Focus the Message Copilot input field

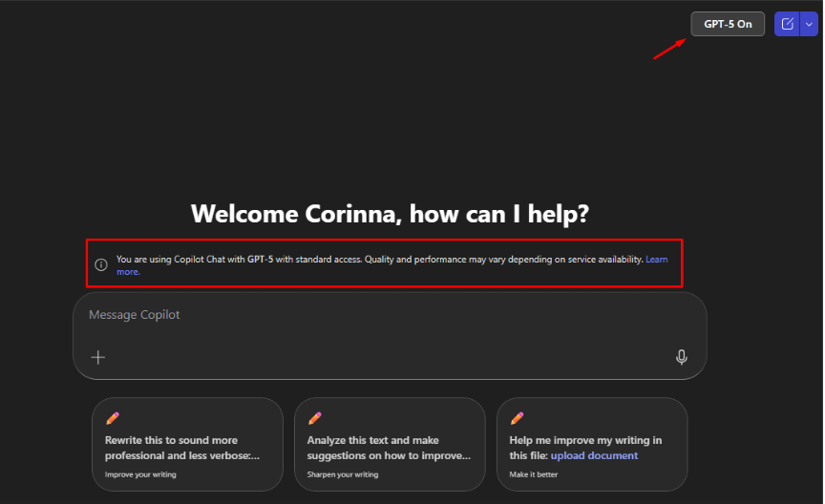[390, 336]
